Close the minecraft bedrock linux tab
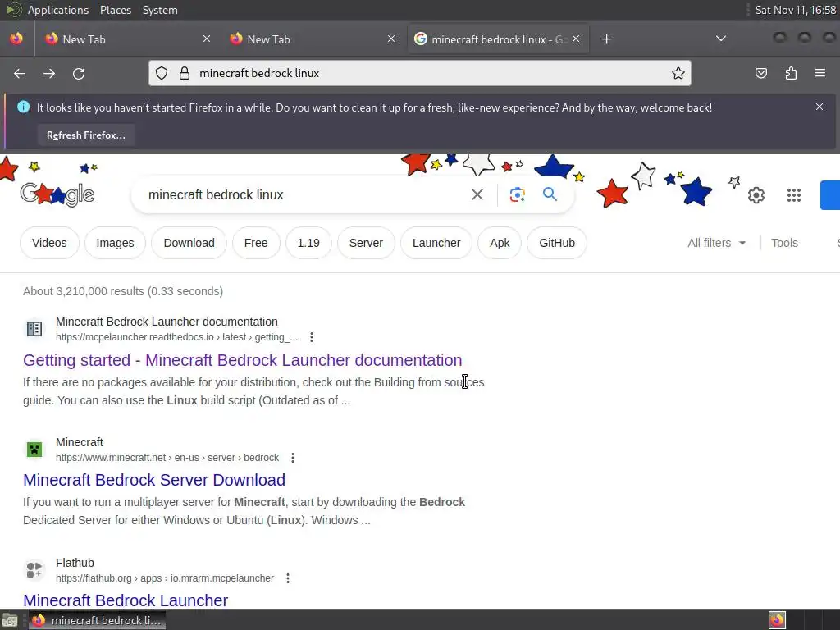The width and height of the screenshot is (840, 630). click(576, 39)
